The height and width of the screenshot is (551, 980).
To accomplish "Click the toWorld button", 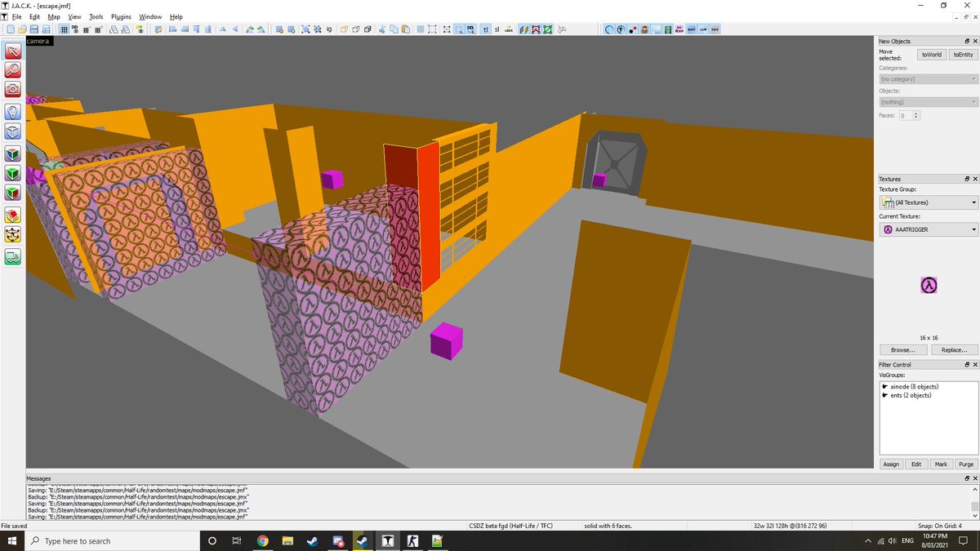I will pyautogui.click(x=931, y=55).
